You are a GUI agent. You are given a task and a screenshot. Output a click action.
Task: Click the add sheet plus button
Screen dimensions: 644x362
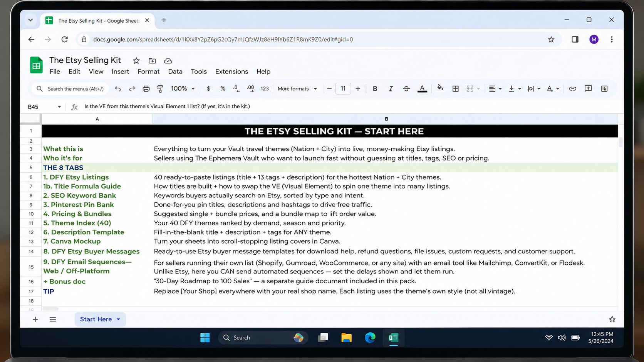[35, 319]
